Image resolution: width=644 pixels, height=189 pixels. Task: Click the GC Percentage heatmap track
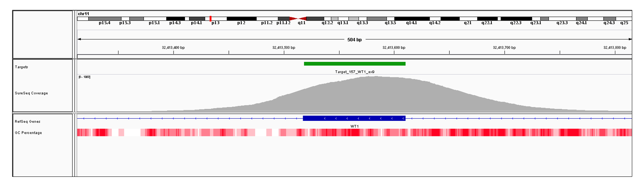coord(354,133)
